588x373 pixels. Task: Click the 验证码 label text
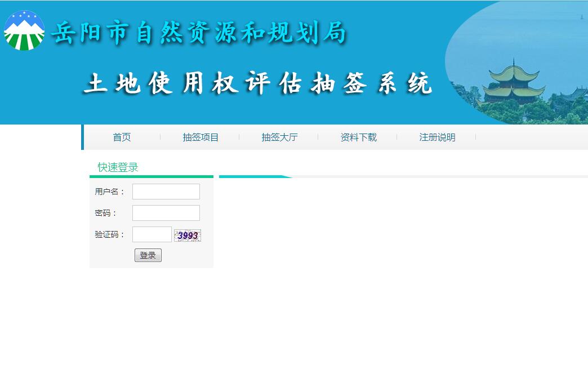click(x=109, y=234)
